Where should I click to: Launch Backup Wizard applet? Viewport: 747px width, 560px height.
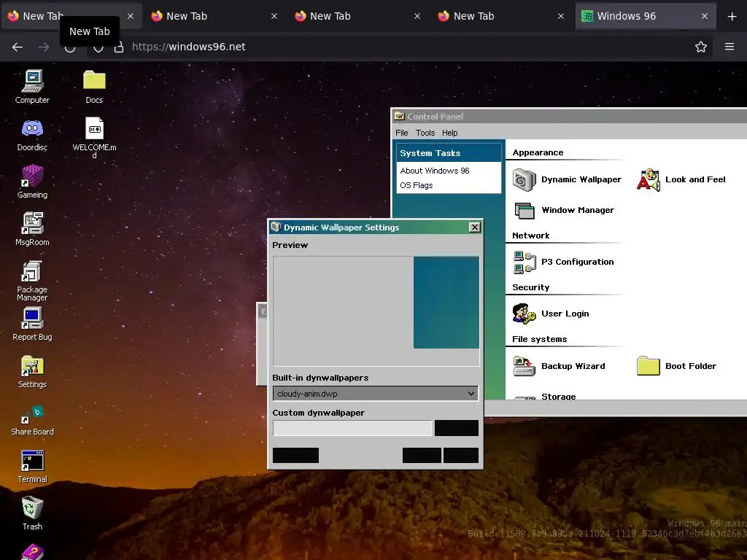tap(560, 366)
